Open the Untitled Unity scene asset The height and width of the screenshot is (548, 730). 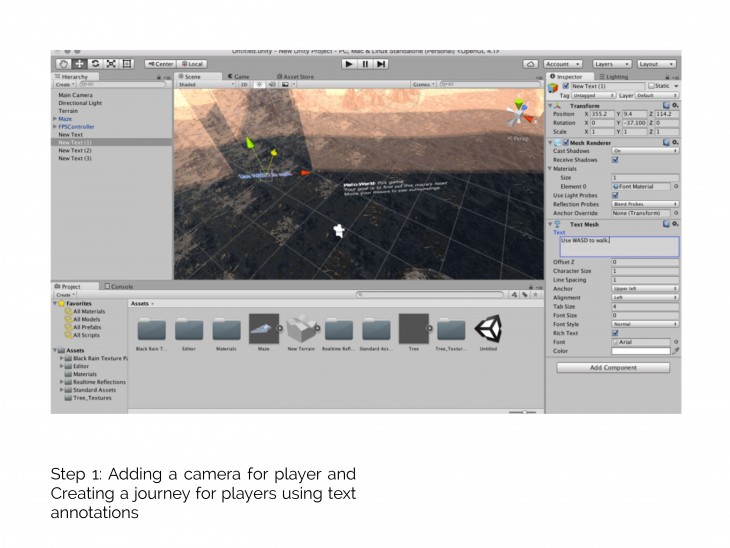click(488, 329)
